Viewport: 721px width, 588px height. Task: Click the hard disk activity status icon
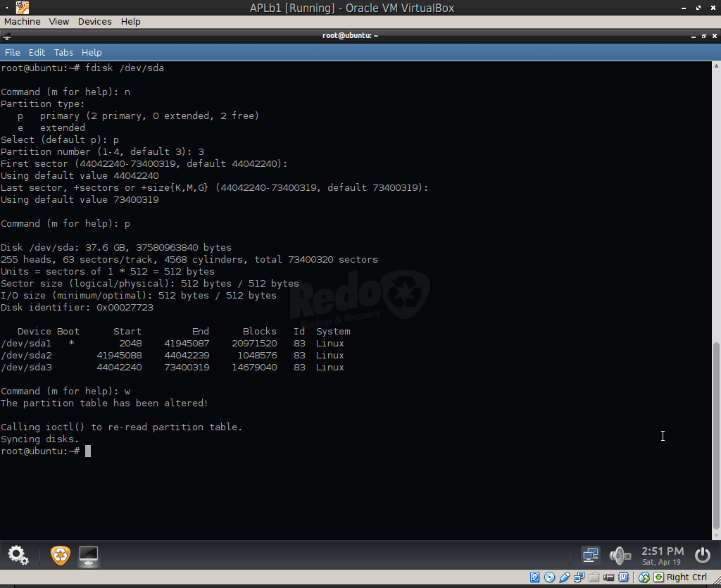[534, 577]
